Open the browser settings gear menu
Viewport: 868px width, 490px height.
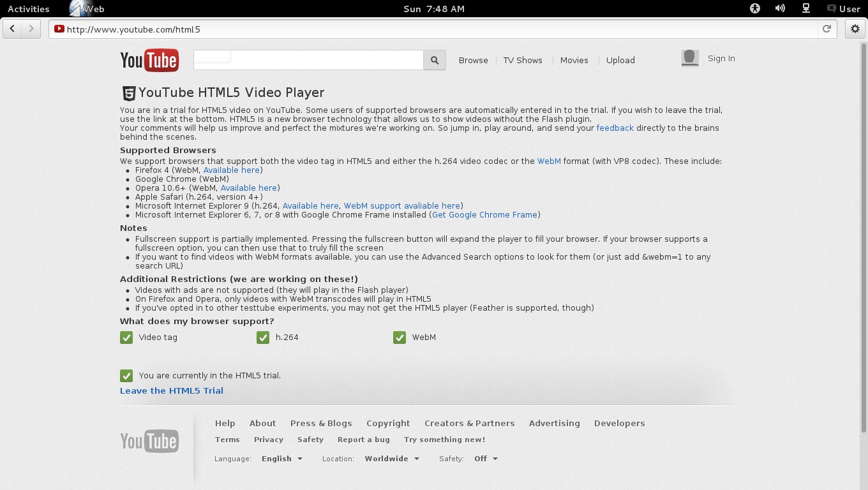click(x=855, y=29)
